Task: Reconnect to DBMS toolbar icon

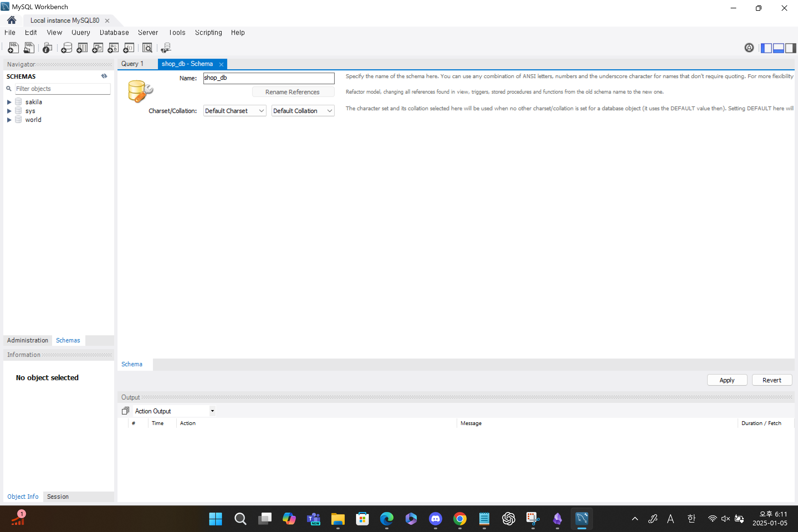Action: click(x=166, y=48)
